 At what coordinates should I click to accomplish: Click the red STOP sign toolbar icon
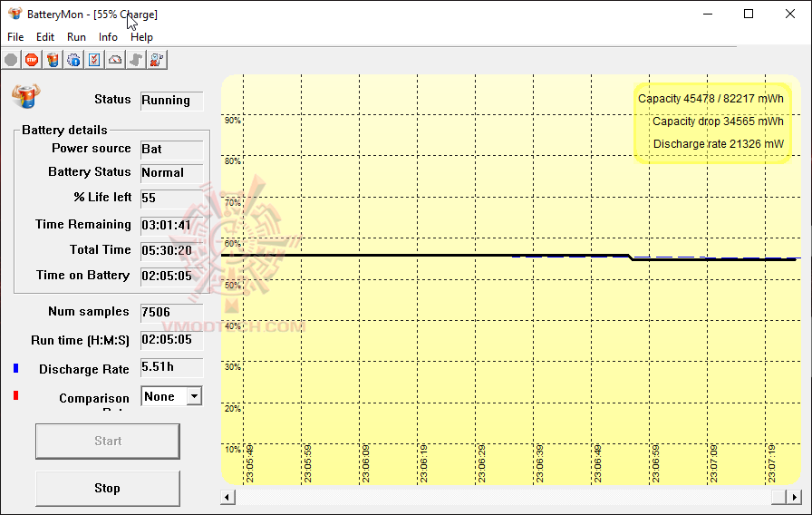(x=32, y=60)
